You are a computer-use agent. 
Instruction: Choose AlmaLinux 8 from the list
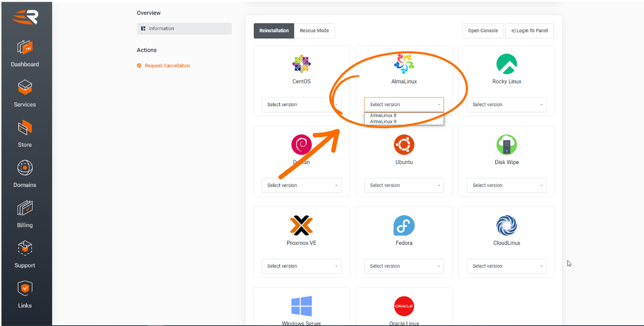[404, 115]
